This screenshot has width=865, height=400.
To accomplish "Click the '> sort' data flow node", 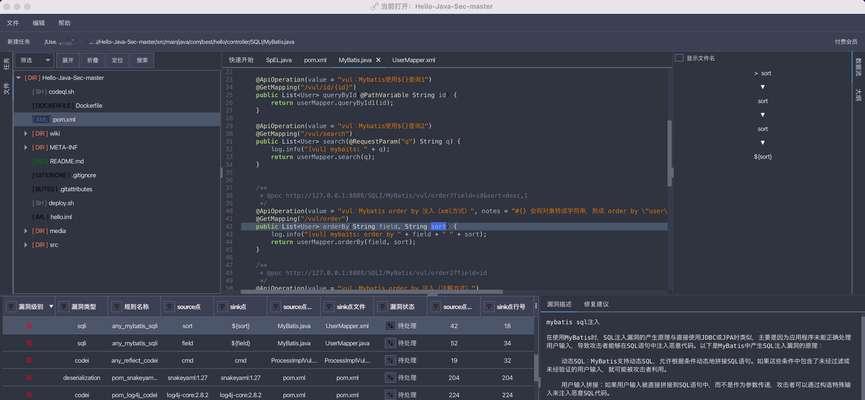I will [762, 73].
